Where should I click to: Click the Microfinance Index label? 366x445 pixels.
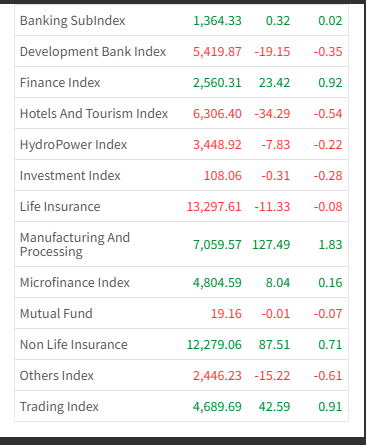(75, 283)
